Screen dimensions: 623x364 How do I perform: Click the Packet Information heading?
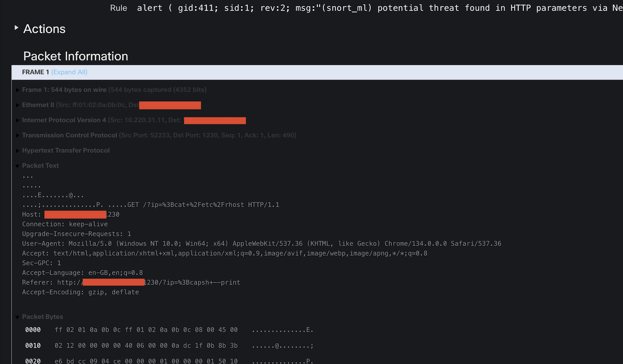76,56
